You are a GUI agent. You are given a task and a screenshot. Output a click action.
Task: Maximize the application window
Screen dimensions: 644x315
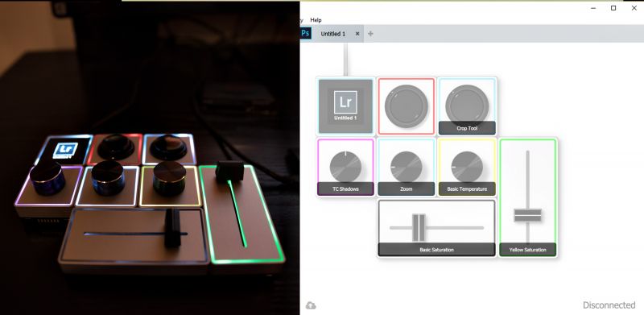[613, 8]
